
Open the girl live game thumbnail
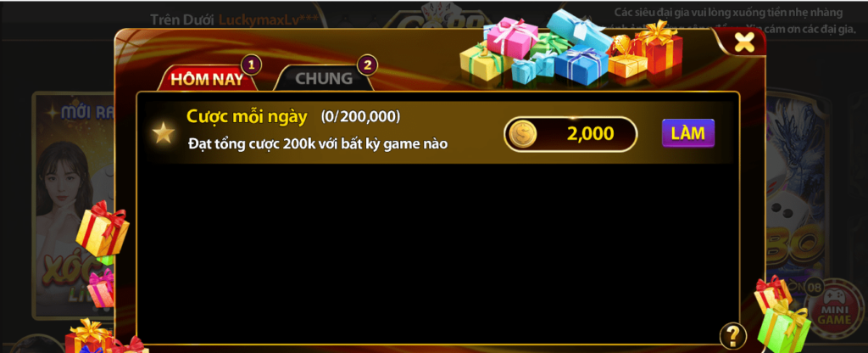click(74, 205)
